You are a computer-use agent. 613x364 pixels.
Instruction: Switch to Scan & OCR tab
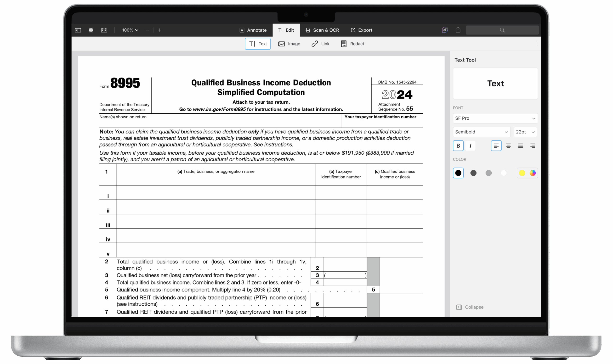coord(322,30)
